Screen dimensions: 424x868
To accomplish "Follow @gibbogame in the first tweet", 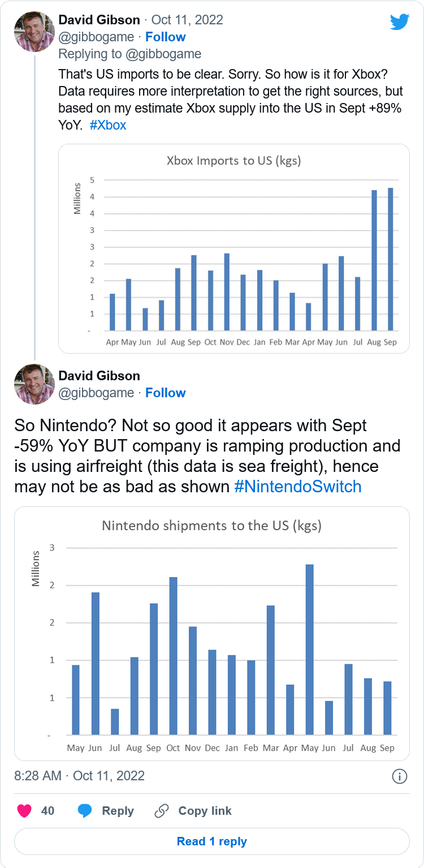I will coord(165,37).
